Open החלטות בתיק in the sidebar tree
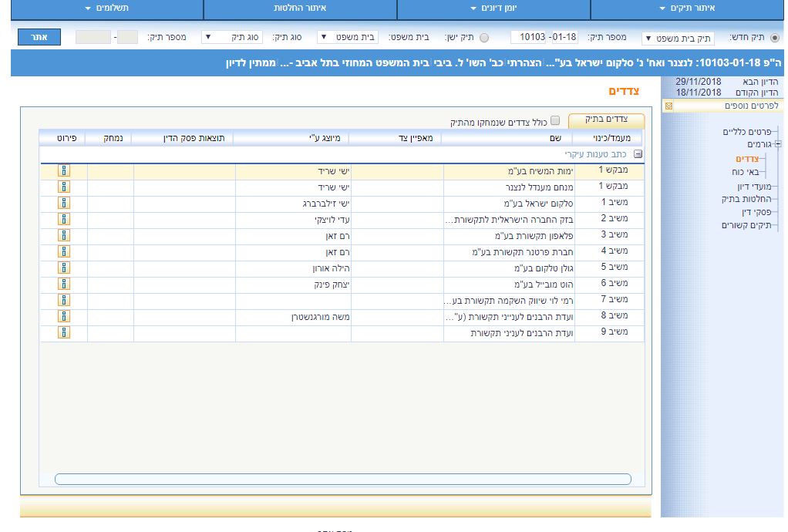Viewport: 788px width, 532px height. tap(746, 200)
